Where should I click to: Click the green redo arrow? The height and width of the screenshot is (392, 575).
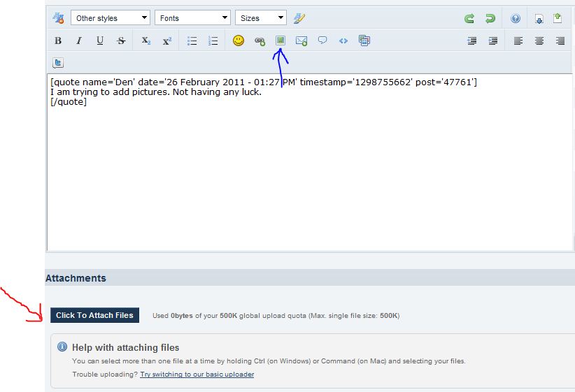490,18
